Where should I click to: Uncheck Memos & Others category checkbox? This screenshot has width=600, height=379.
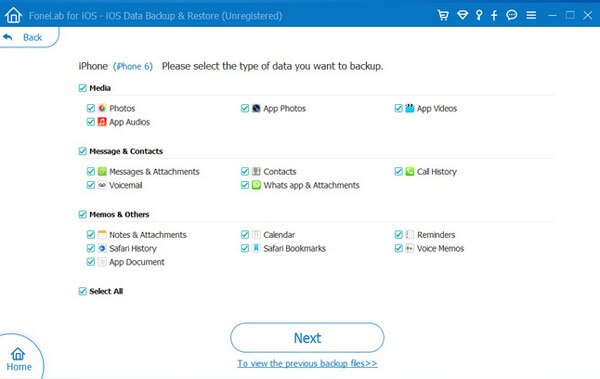coord(82,214)
